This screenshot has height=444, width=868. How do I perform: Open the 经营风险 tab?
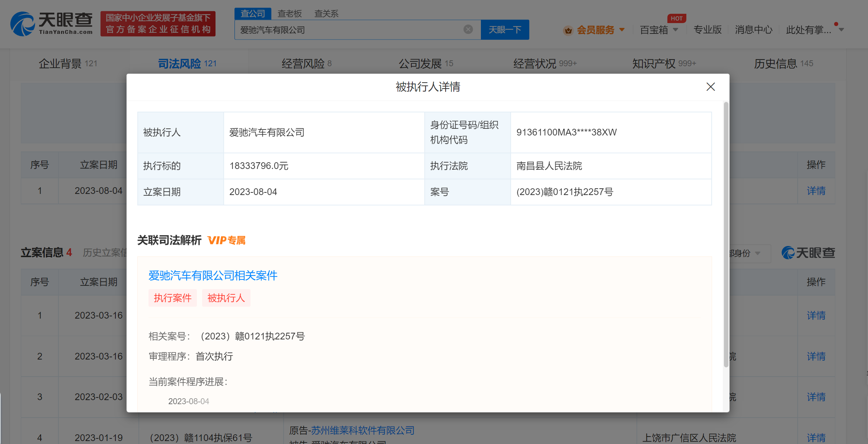tap(306, 64)
